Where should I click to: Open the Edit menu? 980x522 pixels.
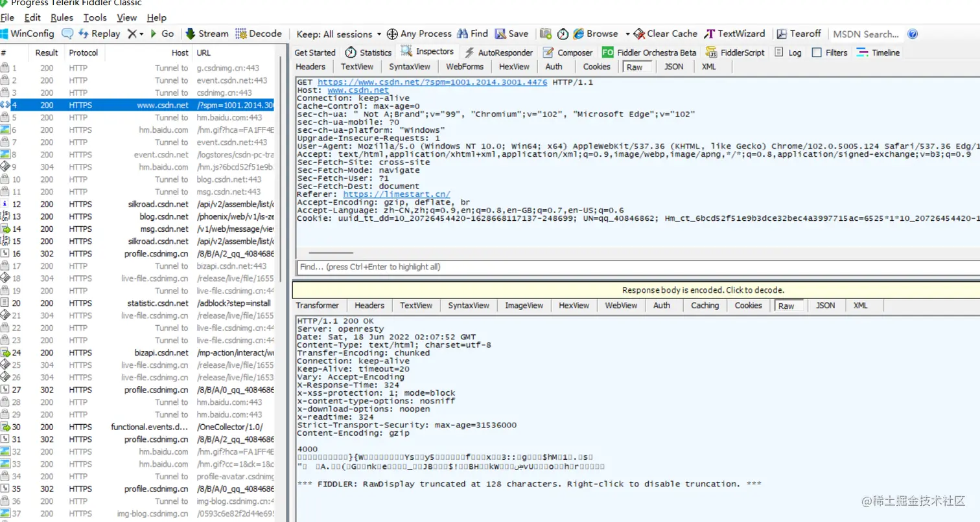coord(32,17)
